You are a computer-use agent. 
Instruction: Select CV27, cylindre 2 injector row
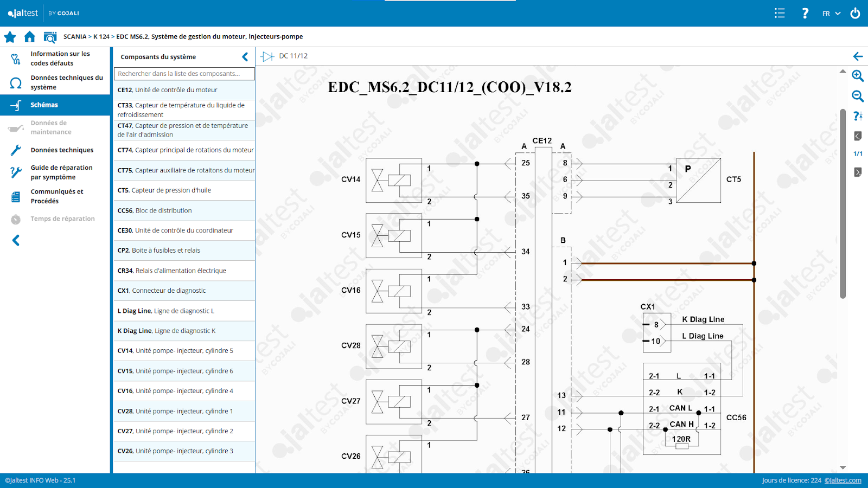(184, 431)
